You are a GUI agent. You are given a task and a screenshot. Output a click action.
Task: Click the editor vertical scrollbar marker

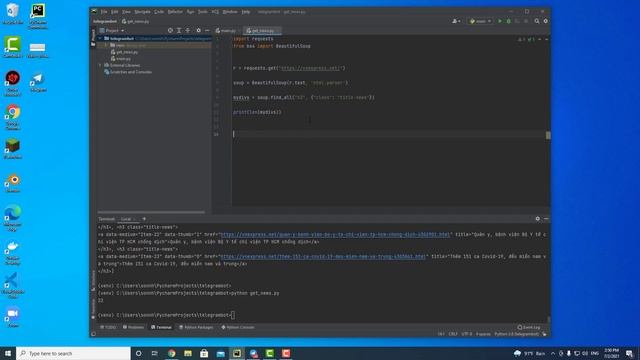[x=548, y=135]
